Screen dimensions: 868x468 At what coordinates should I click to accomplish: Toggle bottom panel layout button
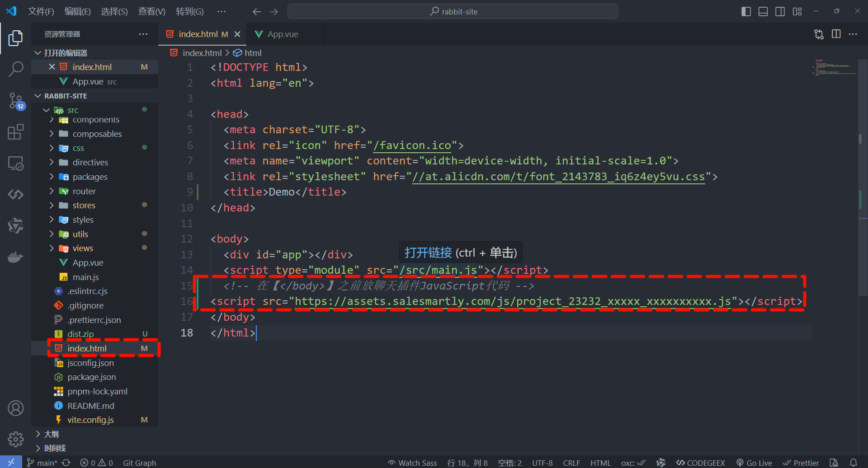coord(763,12)
